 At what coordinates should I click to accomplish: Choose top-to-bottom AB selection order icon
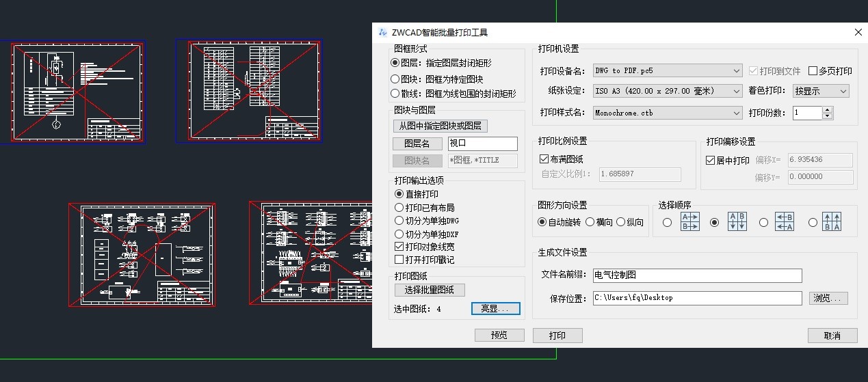tap(737, 222)
